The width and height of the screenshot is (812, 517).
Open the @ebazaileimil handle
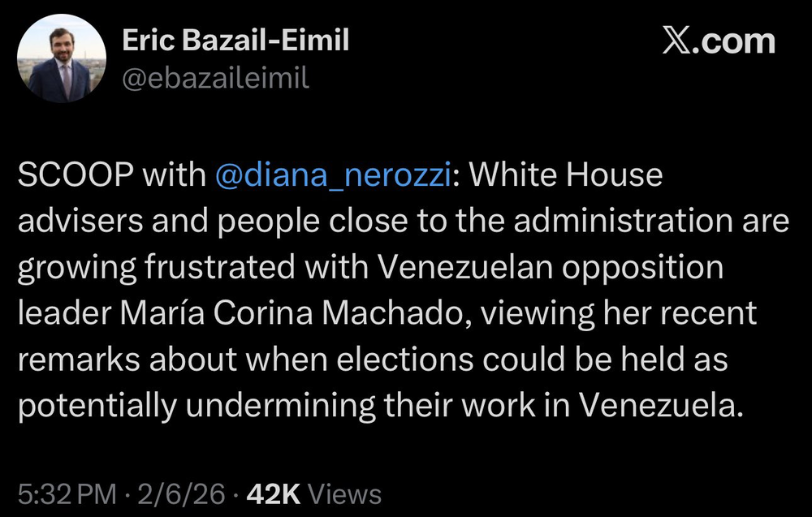click(215, 78)
